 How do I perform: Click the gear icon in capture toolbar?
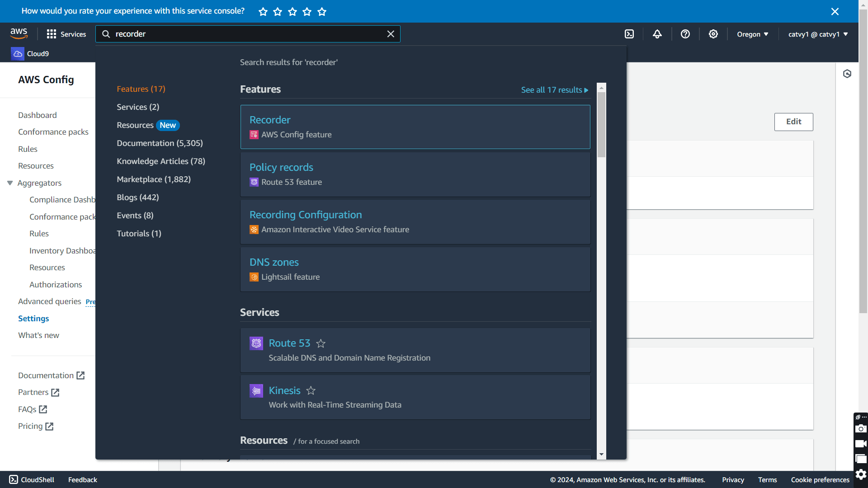tap(861, 474)
